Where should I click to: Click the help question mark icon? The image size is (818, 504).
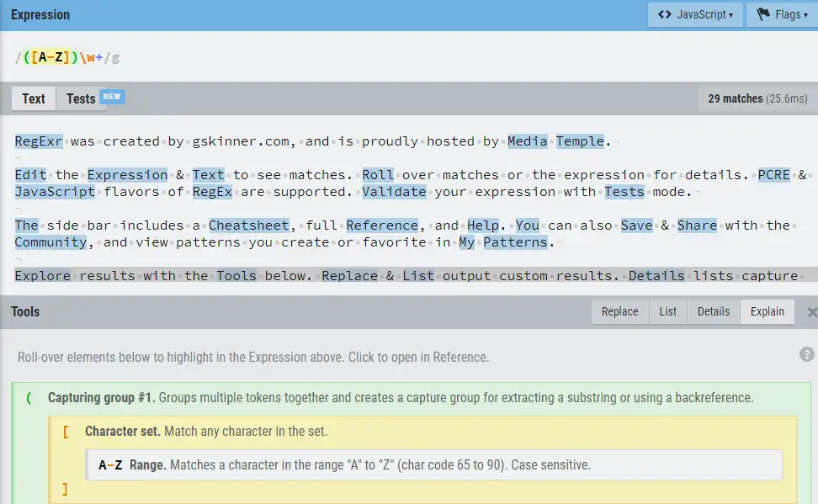[x=806, y=354]
